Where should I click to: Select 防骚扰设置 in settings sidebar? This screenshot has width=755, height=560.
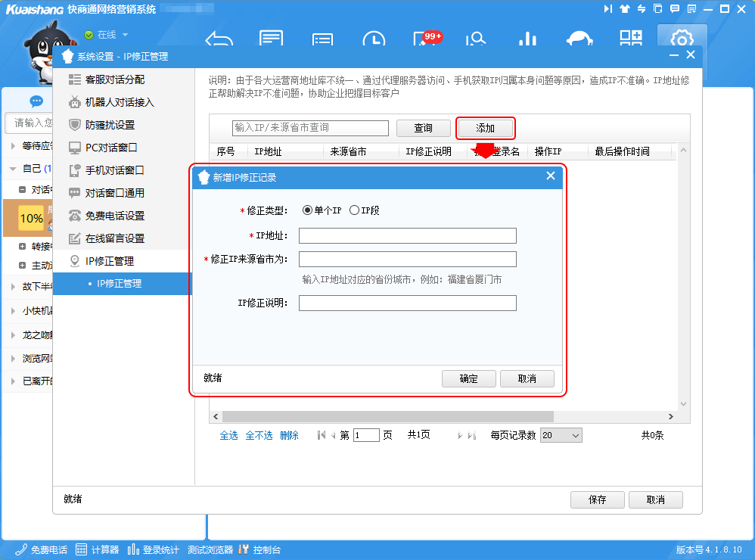click(110, 125)
